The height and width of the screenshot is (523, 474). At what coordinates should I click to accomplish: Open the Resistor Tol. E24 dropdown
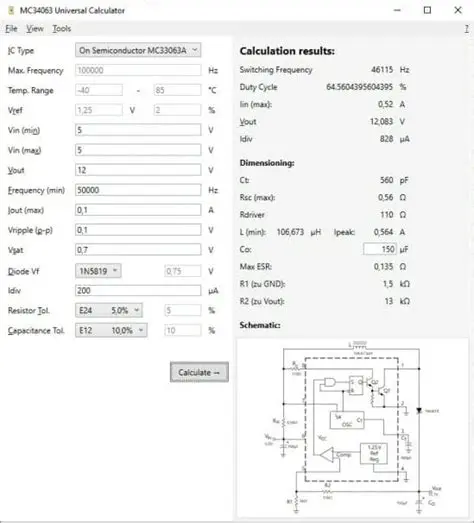coord(109,311)
